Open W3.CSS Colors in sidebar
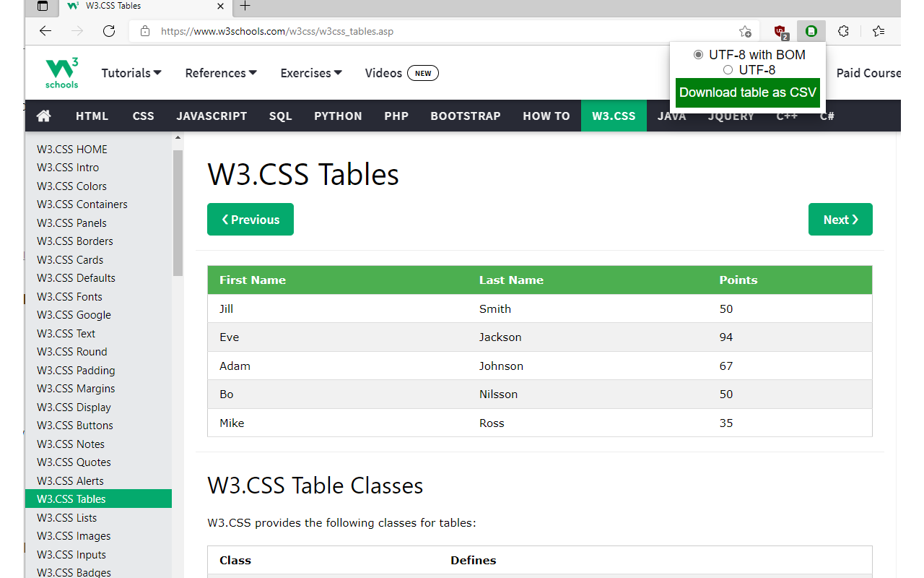The height and width of the screenshot is (578, 924). pos(98,186)
